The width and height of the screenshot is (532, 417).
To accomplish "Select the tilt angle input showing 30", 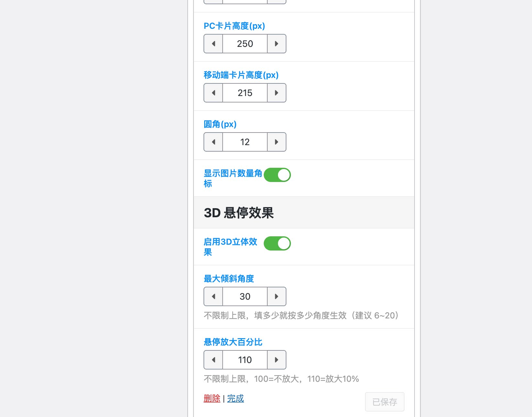I will click(x=245, y=296).
